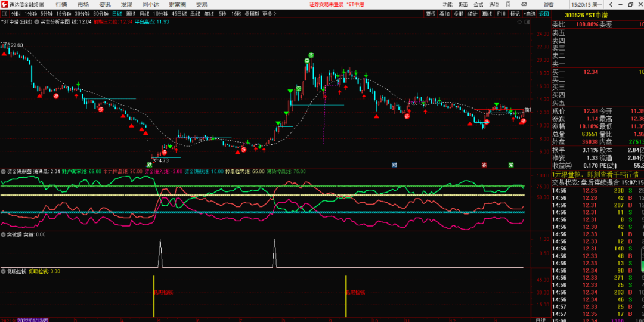644x322 pixels.
Task: Switch to the 5秒 period tab
Action: pos(222,13)
